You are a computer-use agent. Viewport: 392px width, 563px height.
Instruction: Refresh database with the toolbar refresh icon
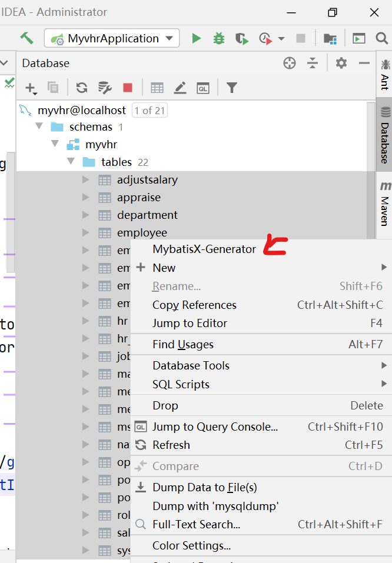coord(82,88)
